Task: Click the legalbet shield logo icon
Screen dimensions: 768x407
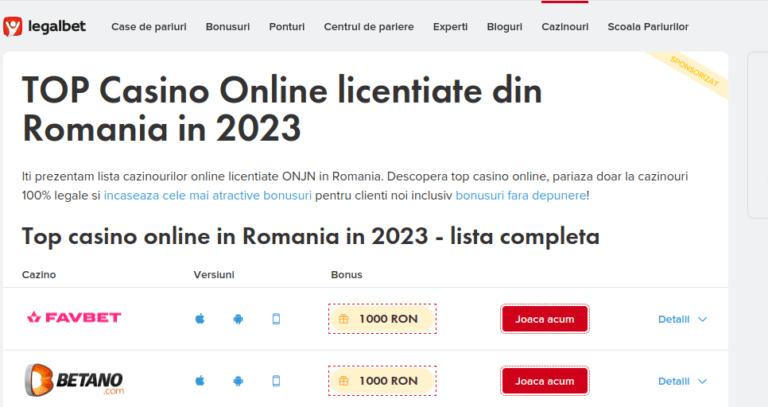Action: pyautogui.click(x=12, y=26)
